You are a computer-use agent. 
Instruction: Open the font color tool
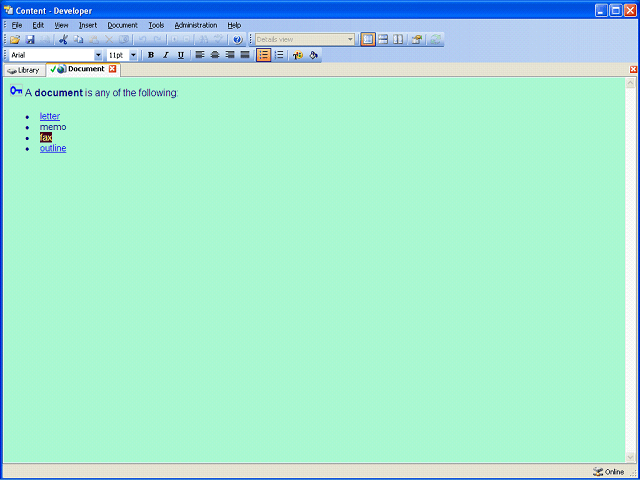pos(298,55)
